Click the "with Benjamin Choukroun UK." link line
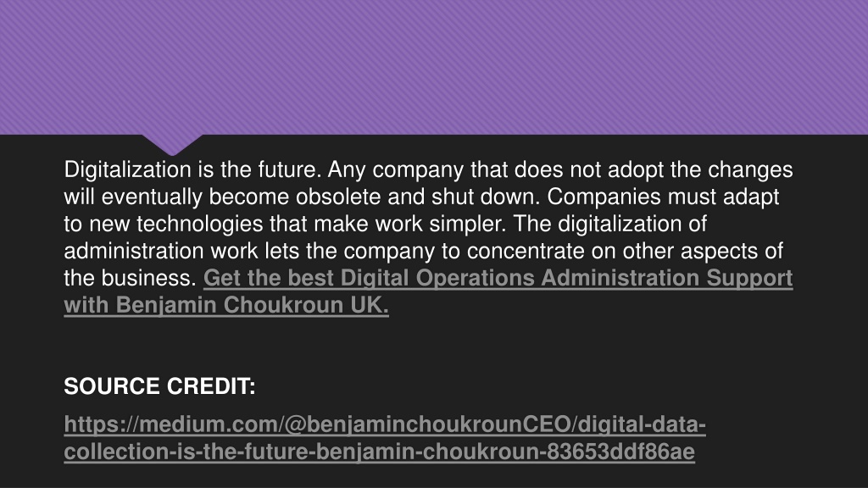Image resolution: width=868 pixels, height=488 pixels. click(226, 305)
